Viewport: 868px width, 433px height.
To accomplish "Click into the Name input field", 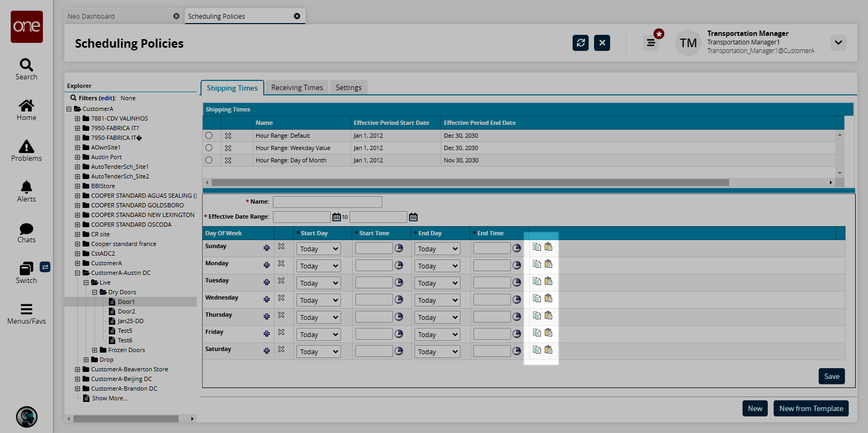I will 327,202.
